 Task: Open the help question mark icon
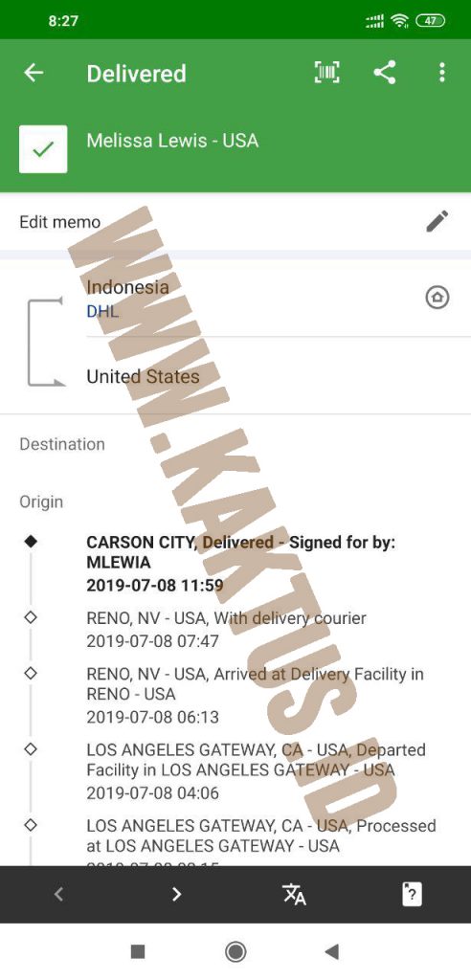411,895
